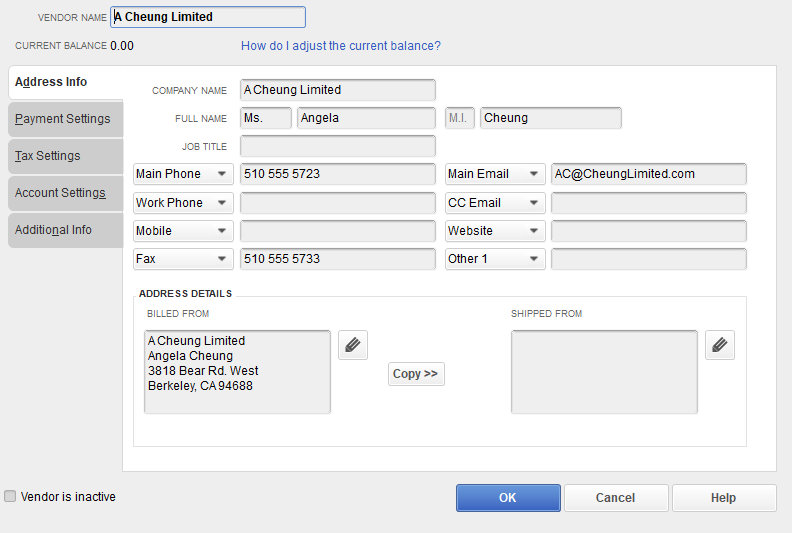Edit the Billed From address with pencil icon

pyautogui.click(x=353, y=345)
